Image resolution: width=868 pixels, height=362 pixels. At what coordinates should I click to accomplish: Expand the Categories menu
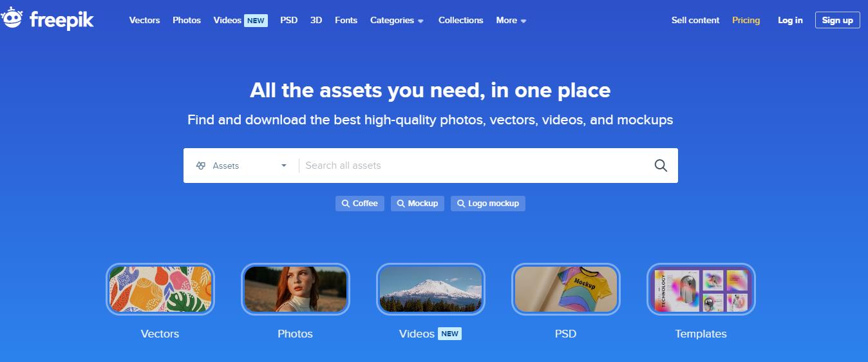point(397,20)
